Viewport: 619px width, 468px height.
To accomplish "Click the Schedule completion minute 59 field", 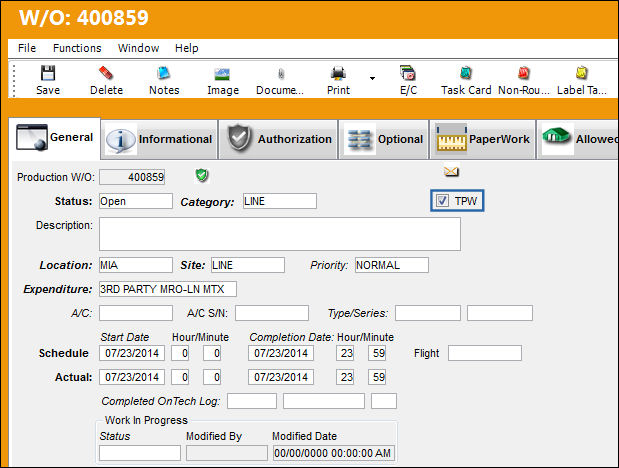I will pyautogui.click(x=377, y=353).
